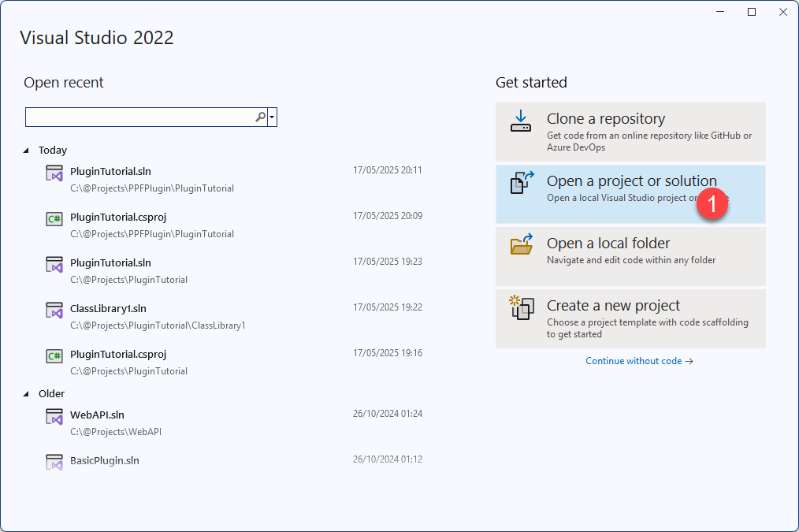Viewport: 799px width, 532px height.
Task: Click the C# icon for PluginTutorial.csproj dated 20:09
Action: [x=54, y=219]
